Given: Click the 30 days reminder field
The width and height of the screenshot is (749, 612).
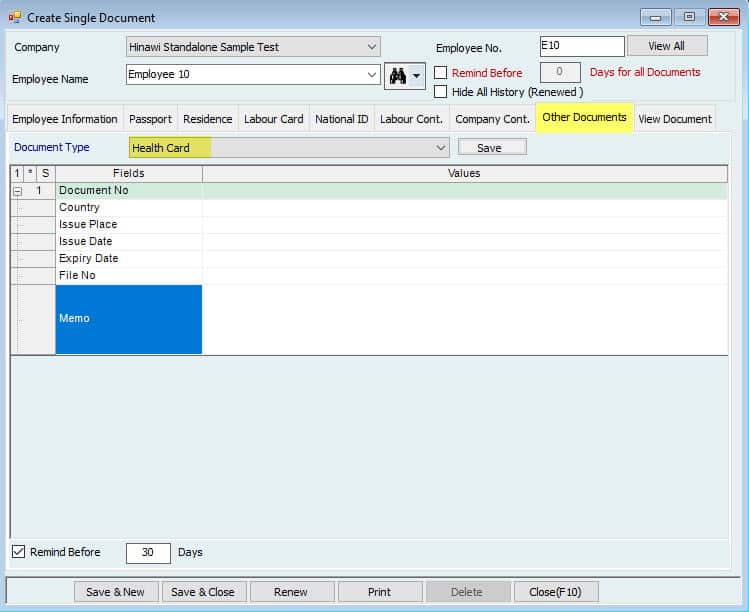Looking at the screenshot, I should click(148, 553).
